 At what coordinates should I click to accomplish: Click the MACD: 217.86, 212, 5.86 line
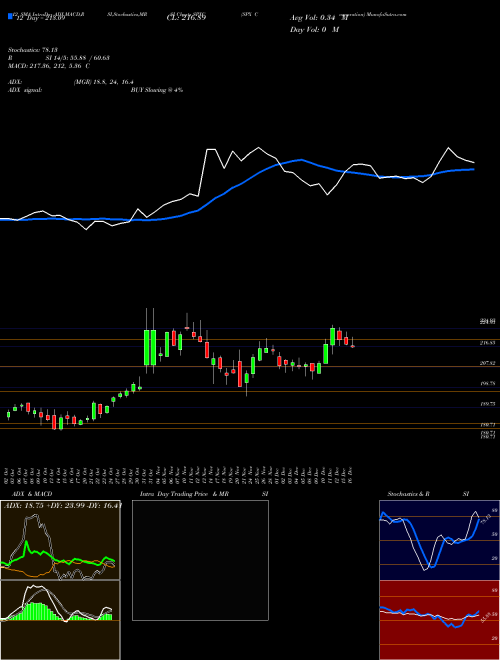pyautogui.click(x=49, y=66)
